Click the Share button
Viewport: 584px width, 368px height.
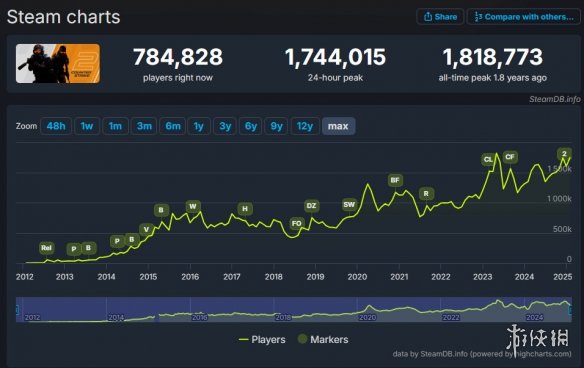coord(440,17)
